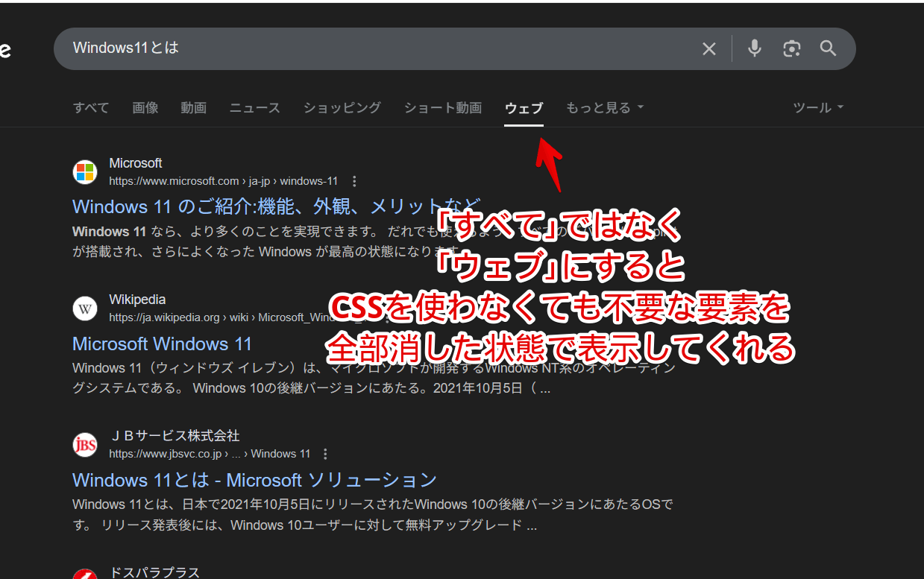Open the more options menu for the JB Service result

(325, 454)
